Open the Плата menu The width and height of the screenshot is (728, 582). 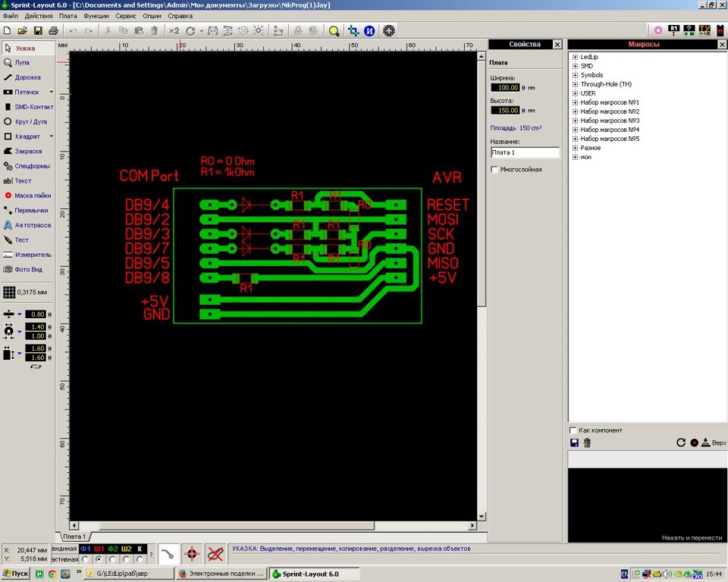coord(67,16)
